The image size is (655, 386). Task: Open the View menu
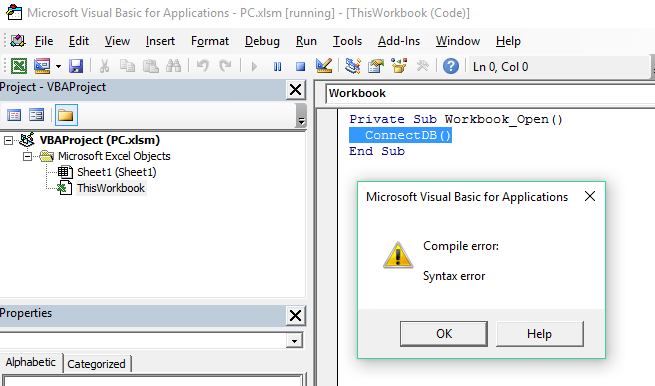coord(117,41)
